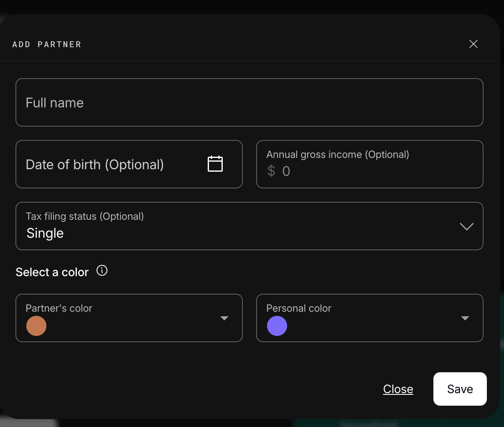Viewport: 504px width, 427px height.
Task: Click the Save button
Action: (460, 389)
